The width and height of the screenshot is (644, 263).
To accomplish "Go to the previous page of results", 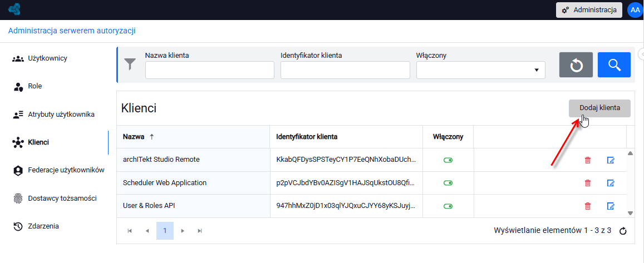I will [148, 231].
